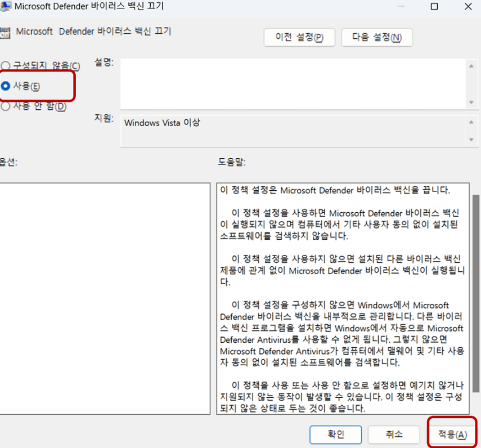Click the 도움말 help text pane

[343, 298]
